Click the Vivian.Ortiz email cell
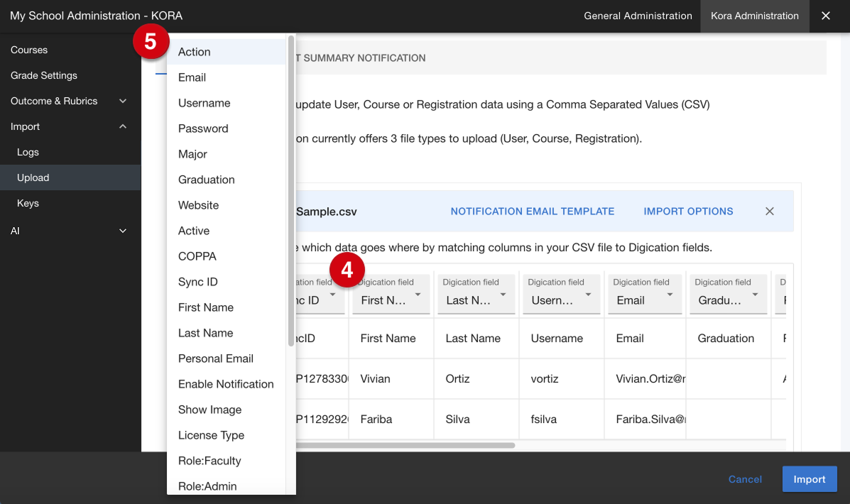Viewport: 850px width, 504px height. pos(645,379)
